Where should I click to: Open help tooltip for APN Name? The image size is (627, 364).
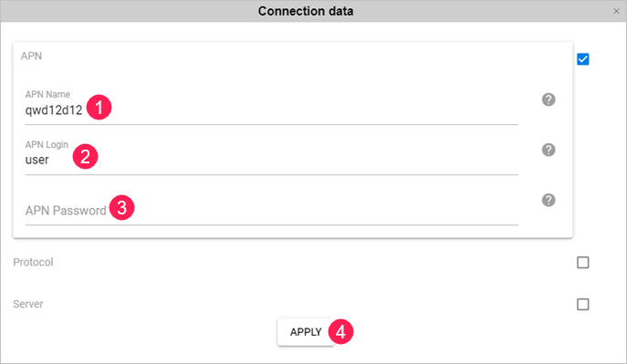pyautogui.click(x=549, y=99)
